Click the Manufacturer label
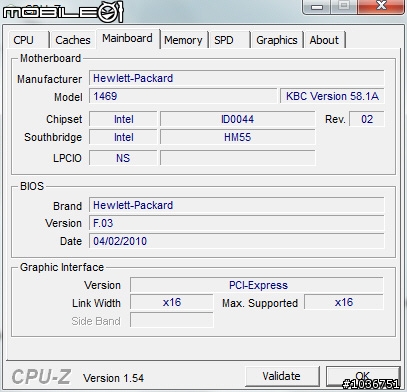This screenshot has height=392, width=407. tap(49, 79)
